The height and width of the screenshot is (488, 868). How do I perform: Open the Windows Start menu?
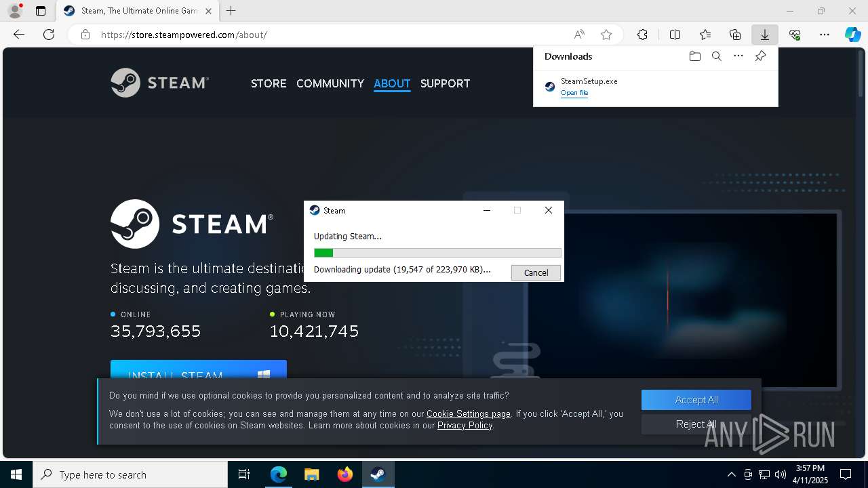[x=16, y=474]
